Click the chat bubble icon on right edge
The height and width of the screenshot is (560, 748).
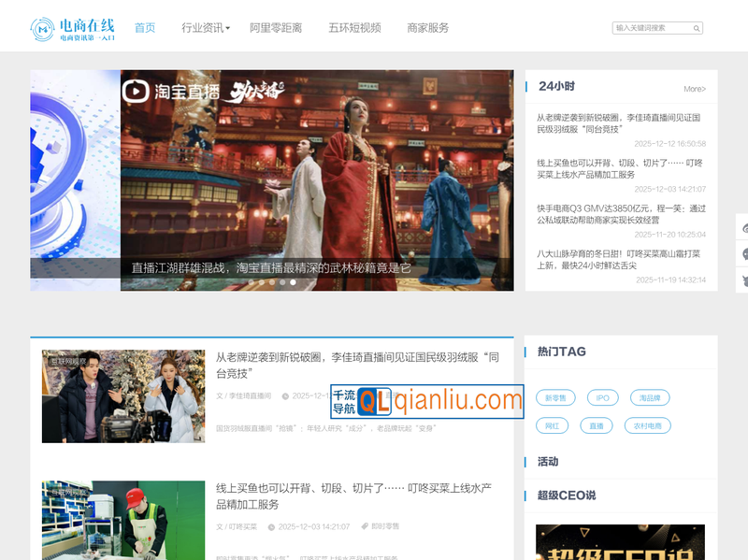744,253
